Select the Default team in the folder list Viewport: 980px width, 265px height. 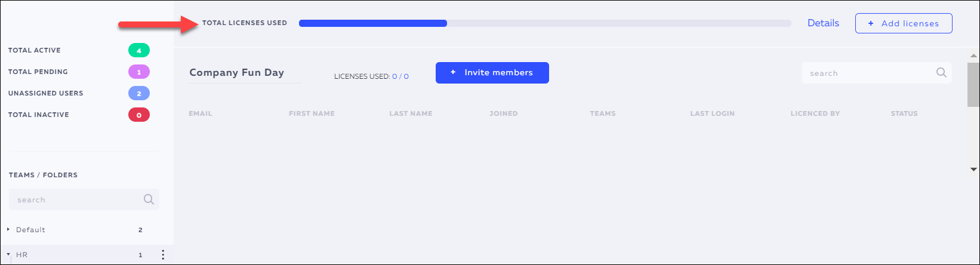tap(31, 230)
